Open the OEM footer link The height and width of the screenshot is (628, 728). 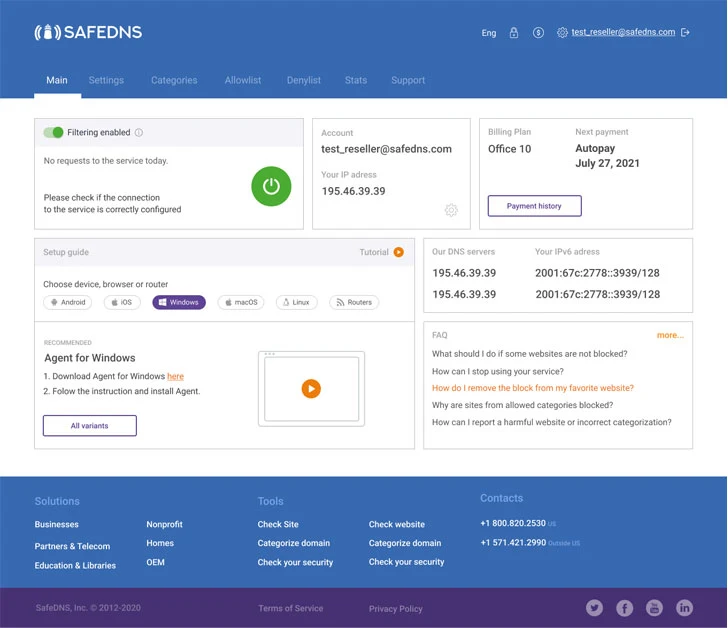tap(156, 562)
